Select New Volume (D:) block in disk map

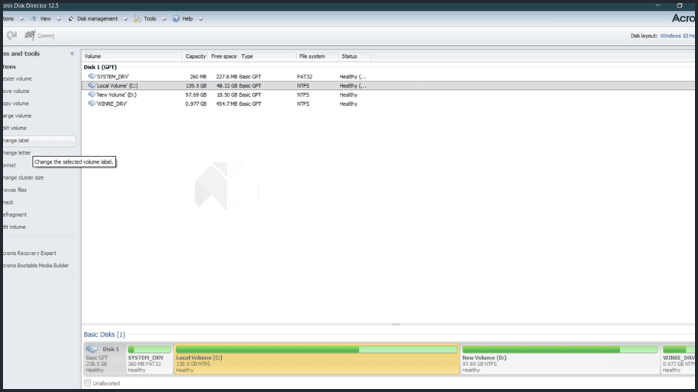click(560, 359)
